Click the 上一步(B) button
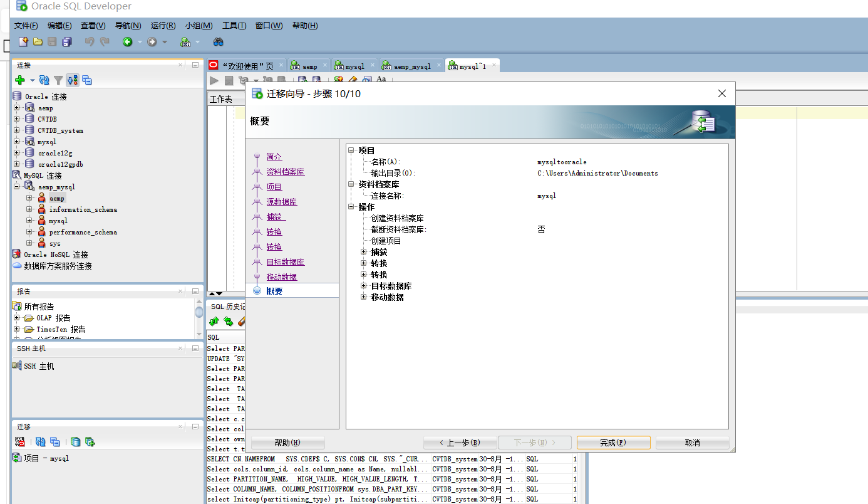This screenshot has width=868, height=504. point(460,443)
